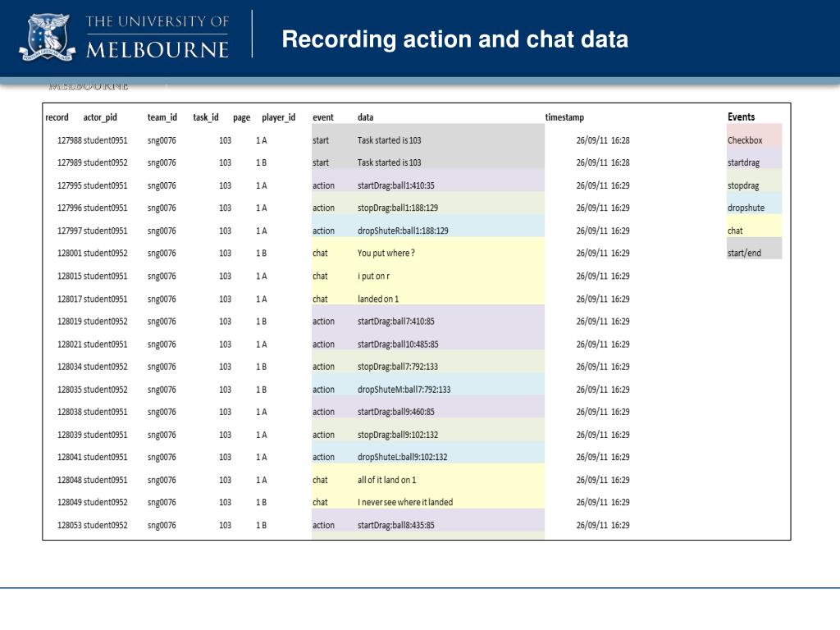The image size is (840, 630).
Task: Click the 'page' column header
Action: coord(242,117)
